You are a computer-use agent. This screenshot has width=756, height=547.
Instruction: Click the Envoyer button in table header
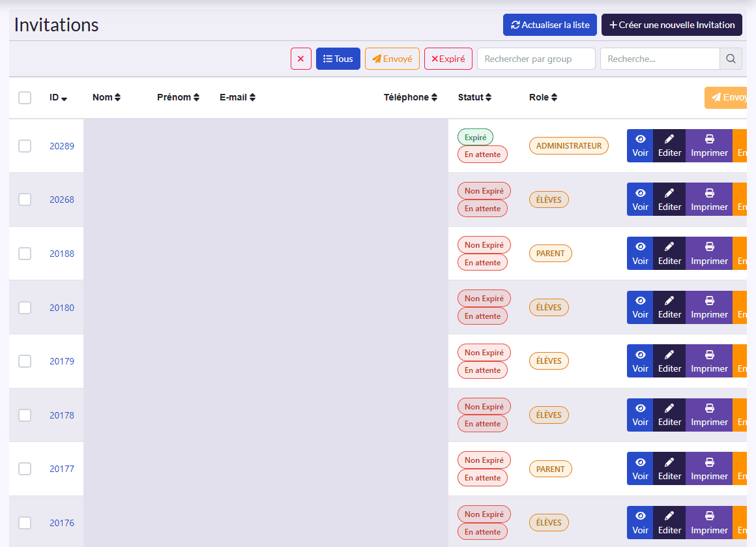[x=725, y=97]
